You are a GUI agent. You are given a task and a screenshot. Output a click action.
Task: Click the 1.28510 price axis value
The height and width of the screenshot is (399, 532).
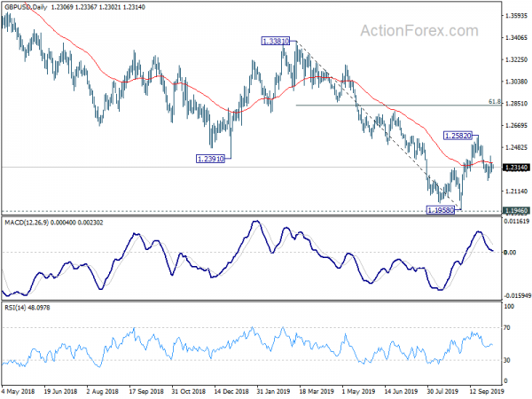click(516, 104)
